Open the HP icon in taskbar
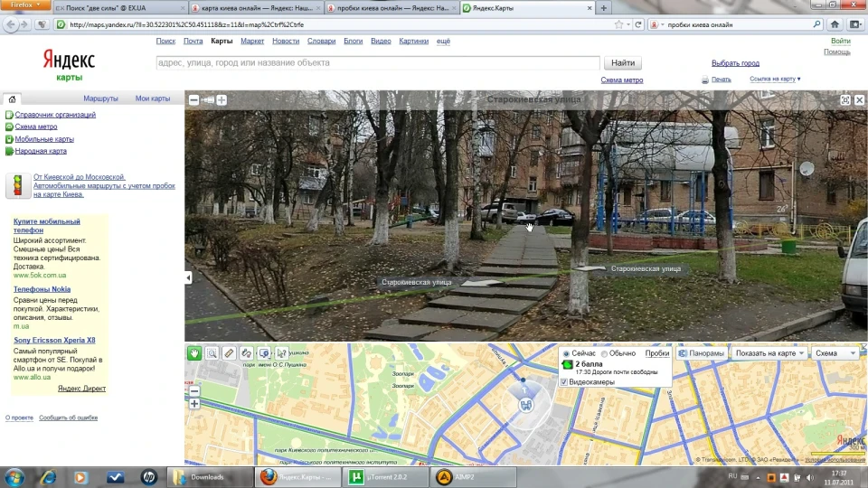 coord(149,477)
